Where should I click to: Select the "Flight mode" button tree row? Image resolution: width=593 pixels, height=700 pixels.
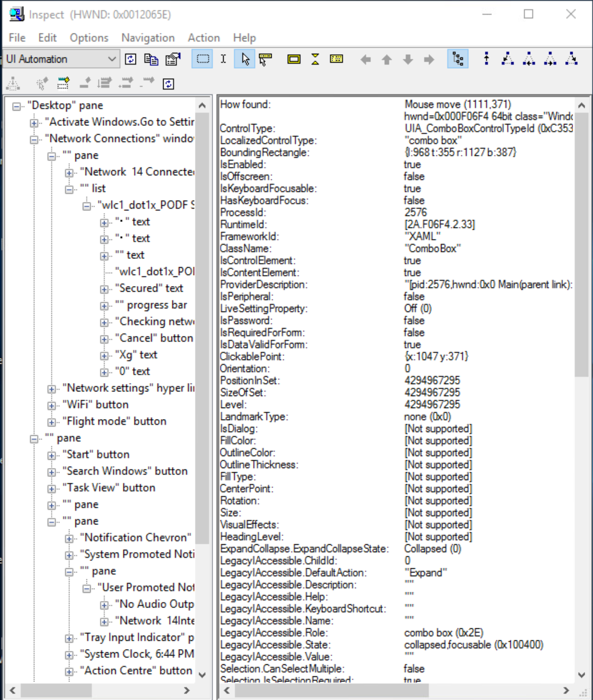pos(114,421)
